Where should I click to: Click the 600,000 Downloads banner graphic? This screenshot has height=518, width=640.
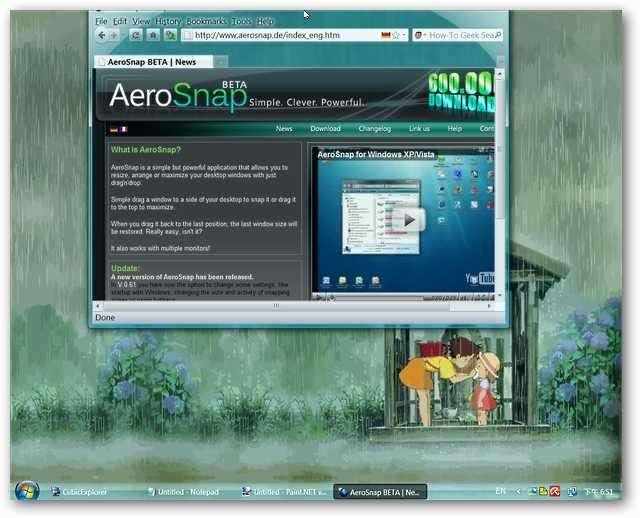click(461, 92)
